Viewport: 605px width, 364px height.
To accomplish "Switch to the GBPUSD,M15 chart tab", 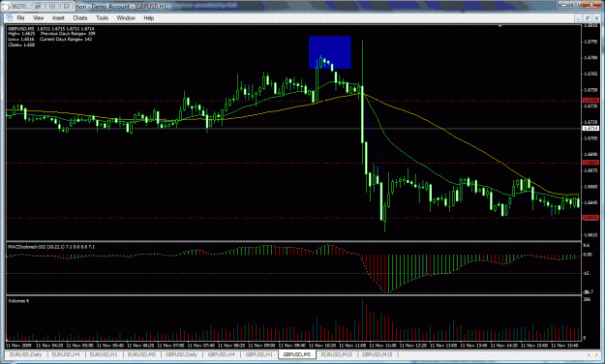I will [378, 354].
